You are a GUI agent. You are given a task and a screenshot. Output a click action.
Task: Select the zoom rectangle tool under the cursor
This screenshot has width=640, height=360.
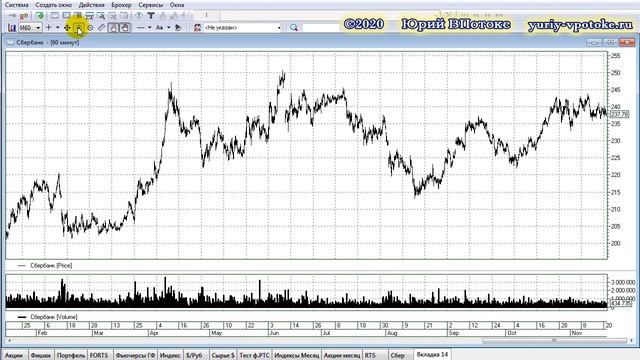[79, 28]
